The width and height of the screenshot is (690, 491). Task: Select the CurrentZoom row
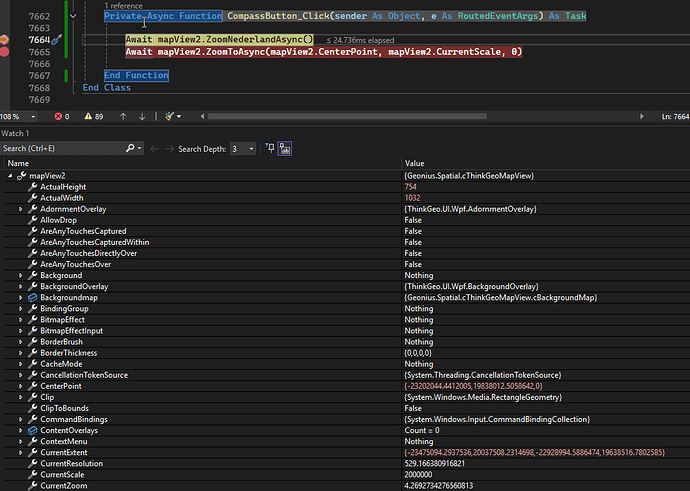coord(347,486)
